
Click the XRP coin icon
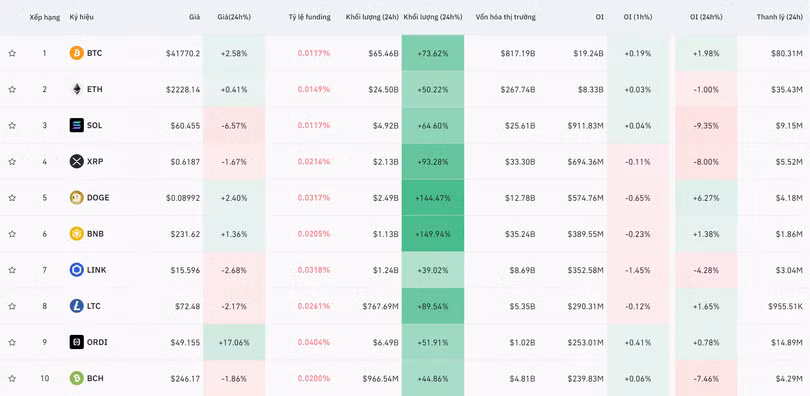pyautogui.click(x=76, y=161)
